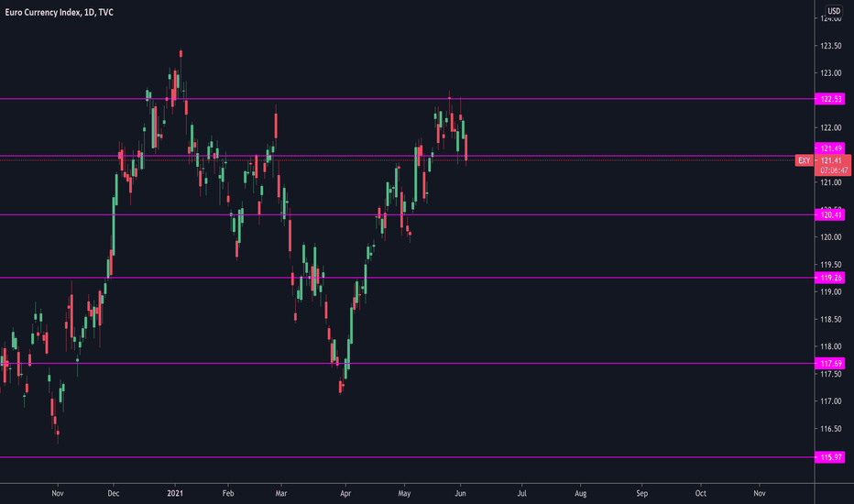Click the 117.00 price axis tick
The width and height of the screenshot is (854, 504).
point(831,401)
